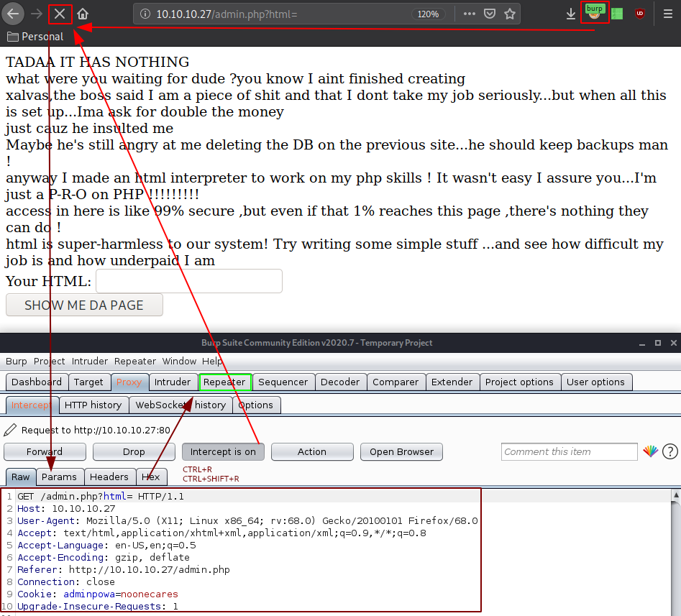Click the 120% zoom level indicator
The height and width of the screenshot is (616, 681).
428,14
